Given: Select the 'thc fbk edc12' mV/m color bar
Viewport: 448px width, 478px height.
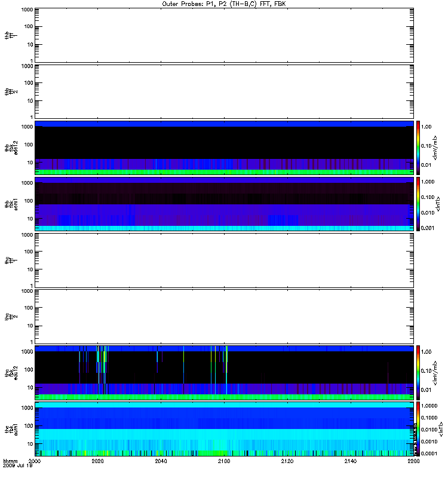Looking at the screenshot, I should click(x=418, y=372).
